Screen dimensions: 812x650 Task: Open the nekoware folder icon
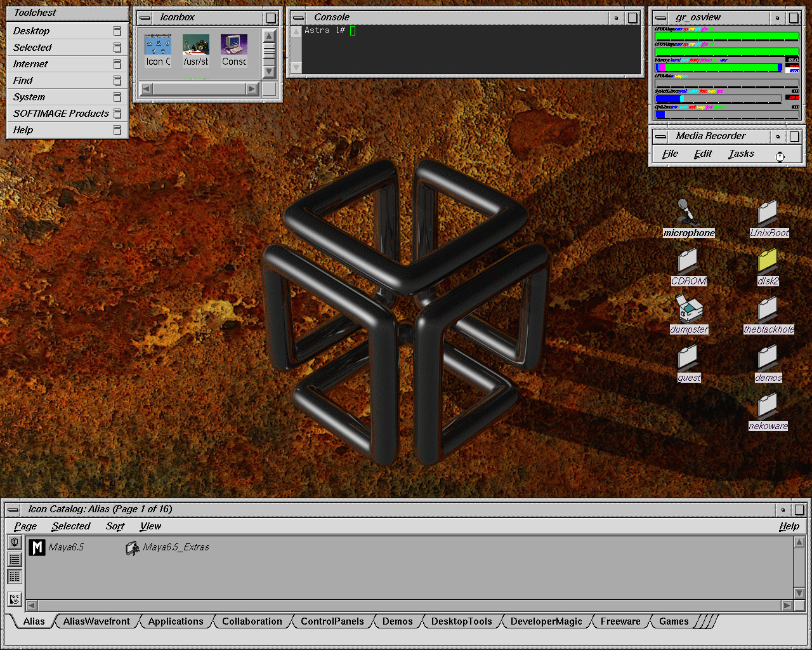tap(768, 405)
